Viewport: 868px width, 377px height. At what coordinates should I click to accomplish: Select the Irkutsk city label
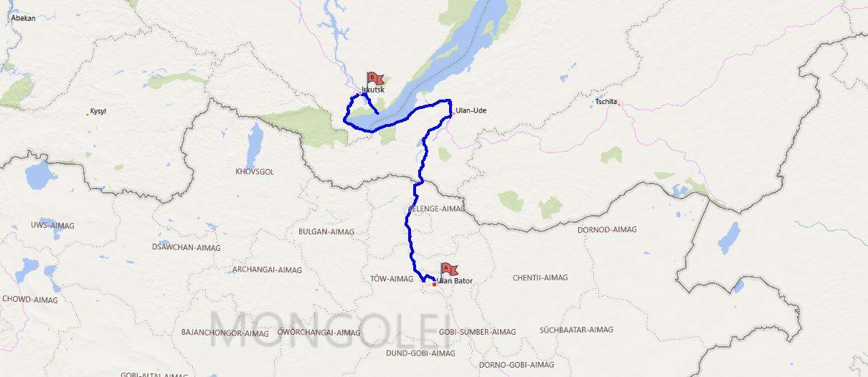point(373,90)
